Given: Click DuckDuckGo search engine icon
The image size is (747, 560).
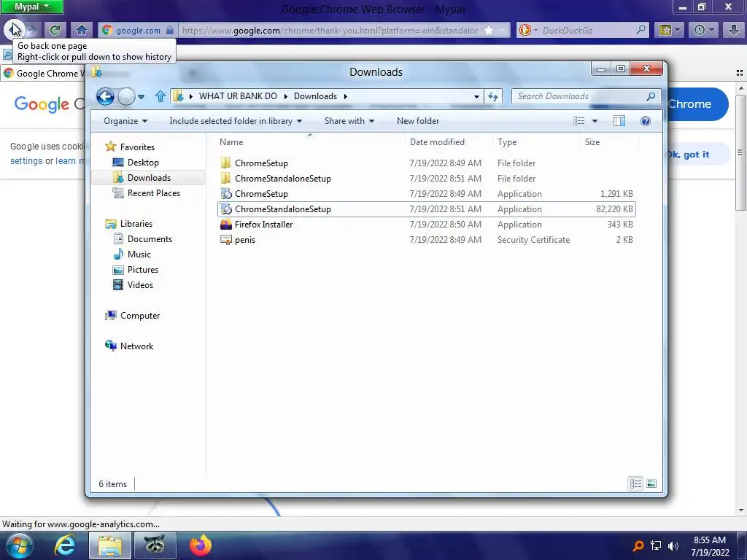Looking at the screenshot, I should point(525,31).
